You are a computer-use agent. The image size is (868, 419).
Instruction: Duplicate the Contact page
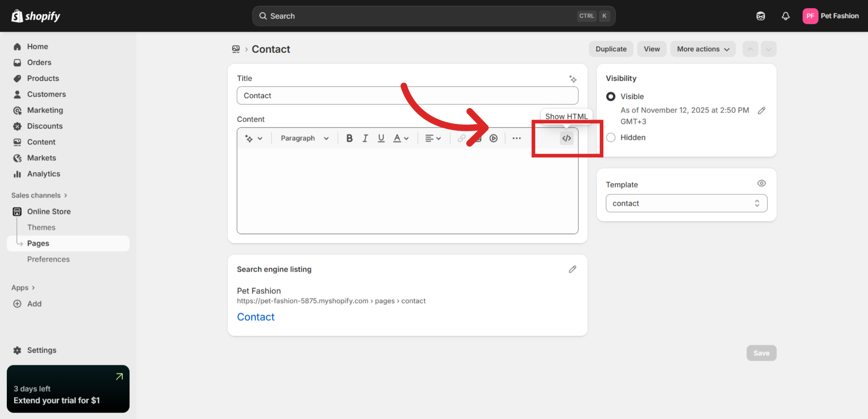611,49
